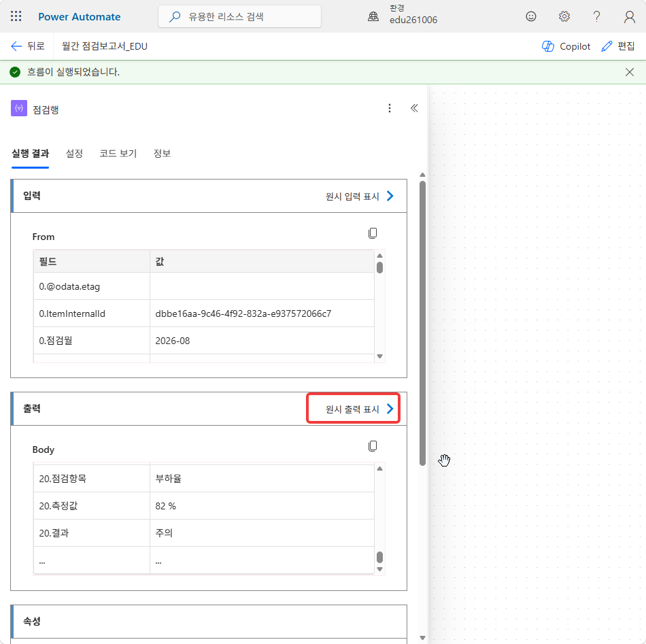Open the 점검행 more options menu
This screenshot has height=644, width=646.
(390, 108)
